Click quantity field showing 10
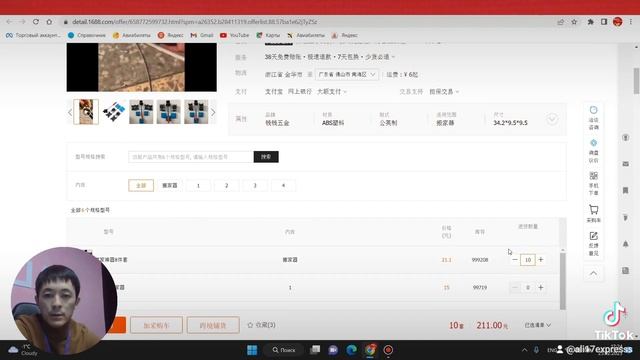Image resolution: width=640 pixels, height=360 pixels. pos(528,260)
